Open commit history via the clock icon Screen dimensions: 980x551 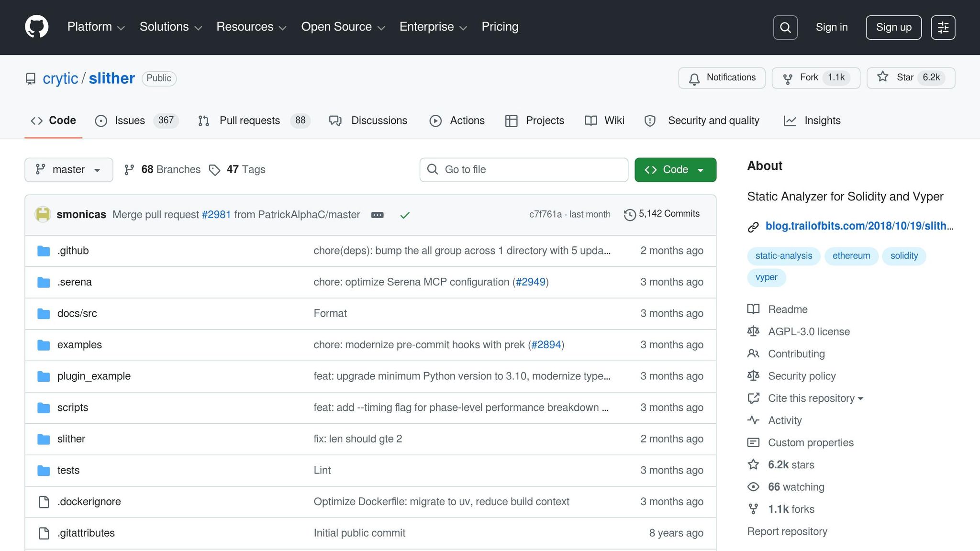(630, 215)
